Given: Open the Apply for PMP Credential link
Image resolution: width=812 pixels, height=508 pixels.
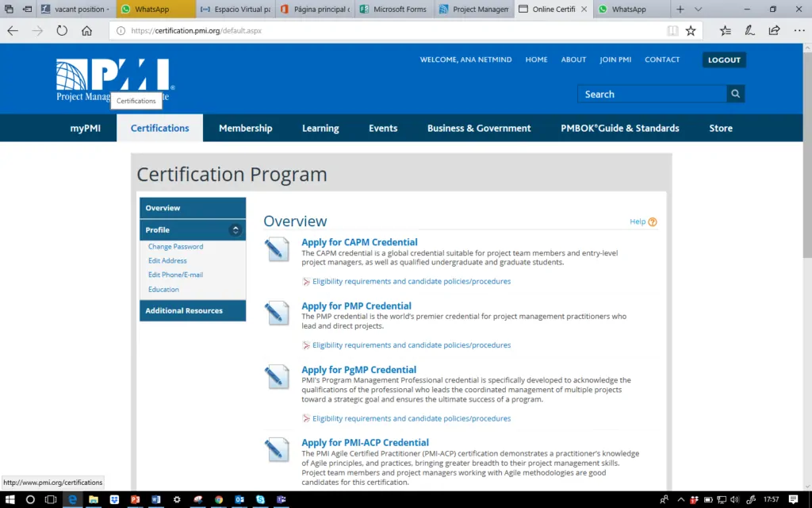Looking at the screenshot, I should [356, 306].
